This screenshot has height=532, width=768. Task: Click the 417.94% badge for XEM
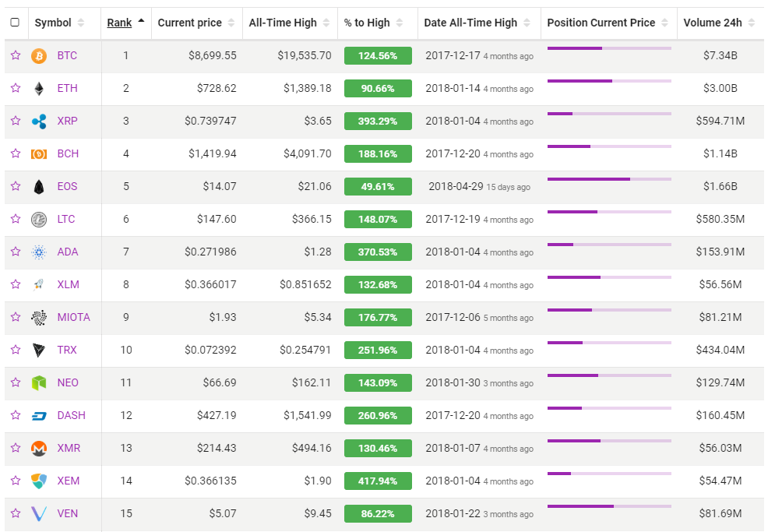click(x=378, y=481)
